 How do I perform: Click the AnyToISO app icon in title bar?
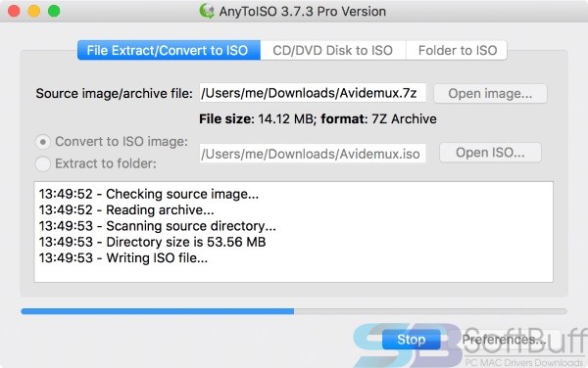[207, 11]
